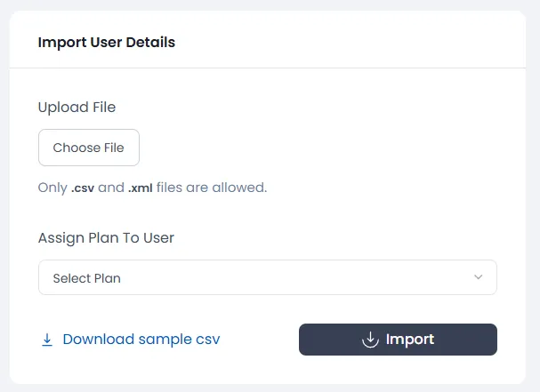Click the "Select Plan" placeholder text
This screenshot has height=392, width=540.
[x=86, y=278]
